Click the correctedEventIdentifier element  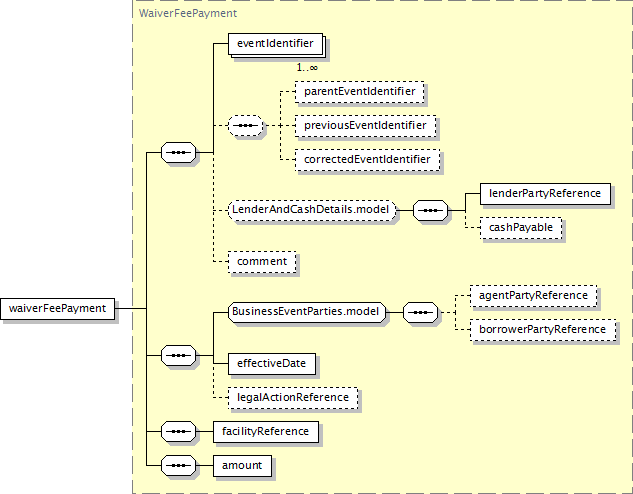368,159
